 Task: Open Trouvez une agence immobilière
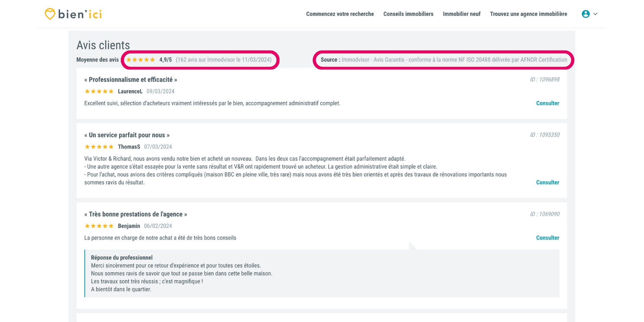[528, 14]
